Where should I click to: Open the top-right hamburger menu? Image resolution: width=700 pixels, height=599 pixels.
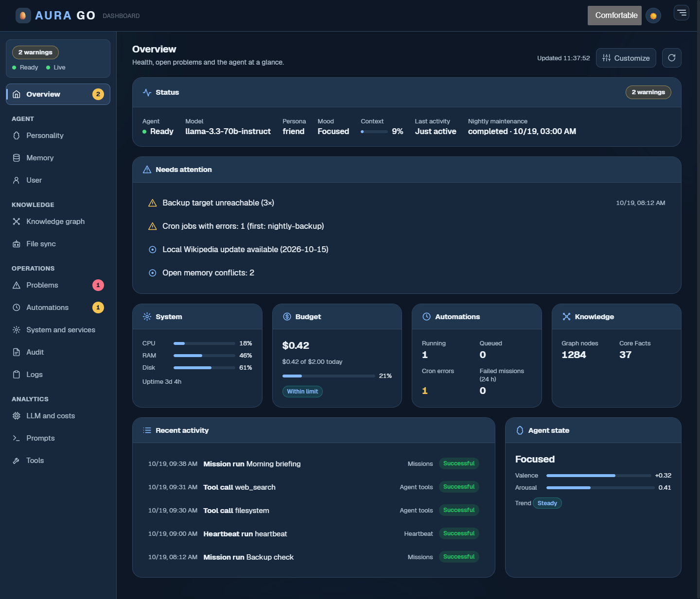(682, 13)
